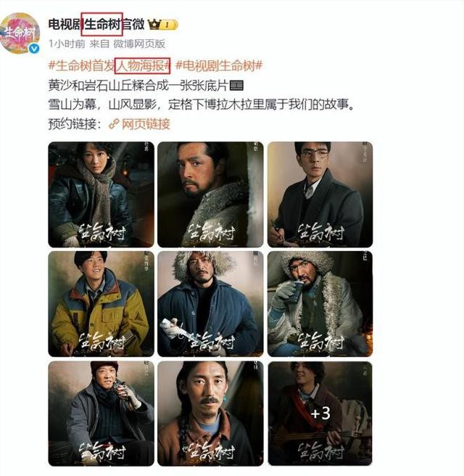Image resolution: width=464 pixels, height=476 pixels.
Task: Open hashtag #生命树首发人物海报#
Action: tap(109, 65)
